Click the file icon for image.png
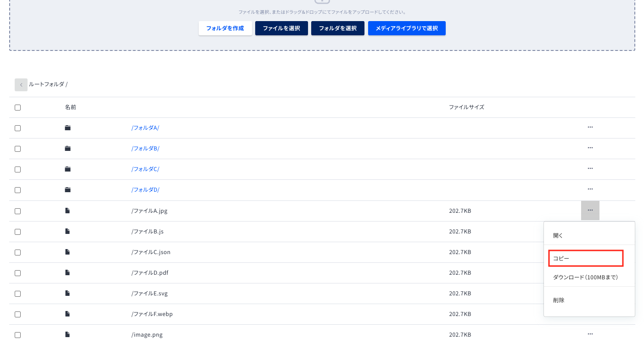 [x=67, y=334]
